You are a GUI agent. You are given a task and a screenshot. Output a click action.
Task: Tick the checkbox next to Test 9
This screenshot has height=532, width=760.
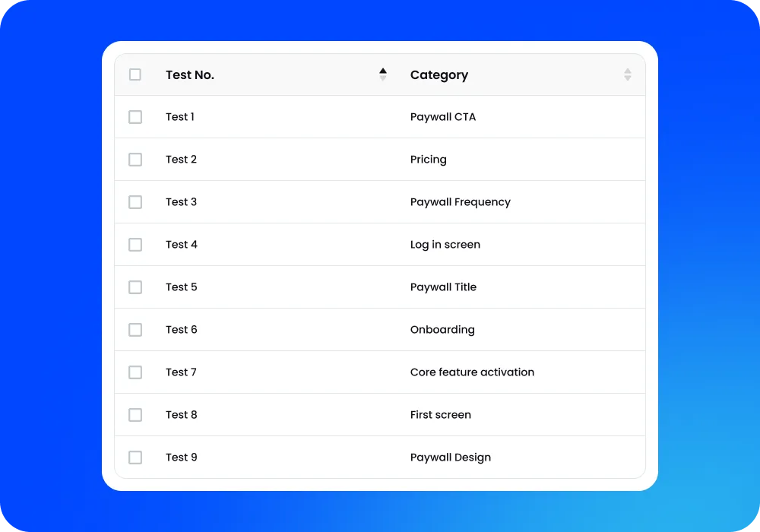point(135,458)
